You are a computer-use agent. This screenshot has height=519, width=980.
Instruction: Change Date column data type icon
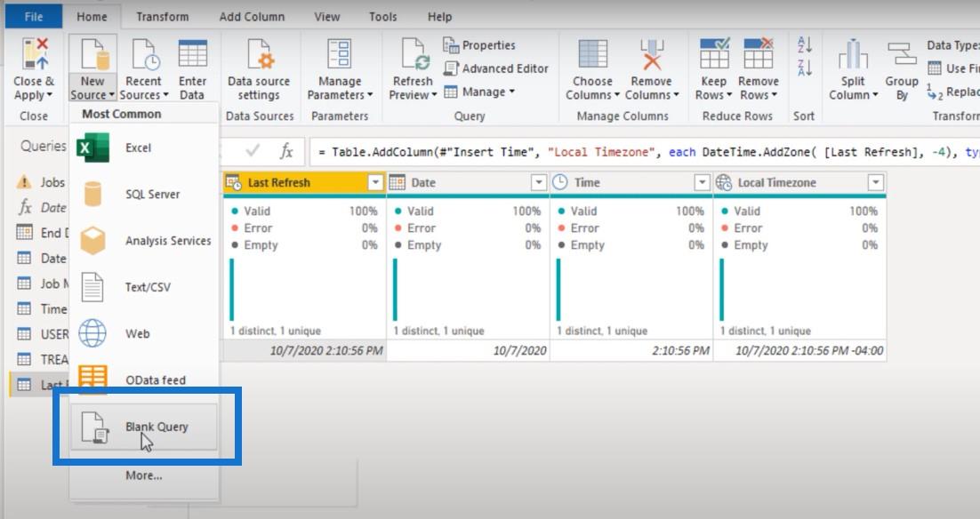[397, 182]
